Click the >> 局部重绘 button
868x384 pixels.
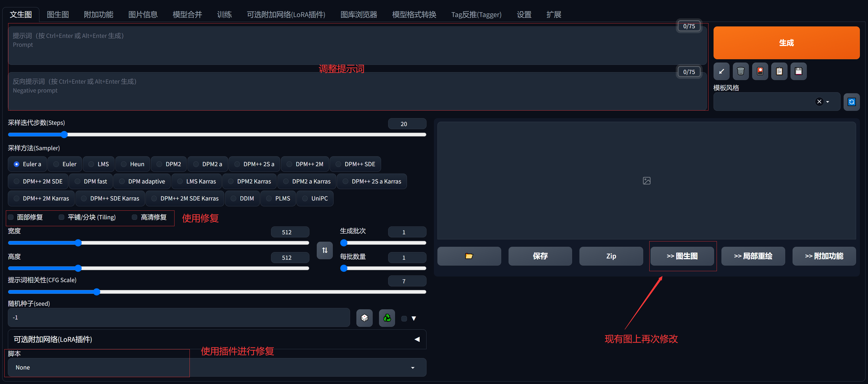[x=753, y=256]
